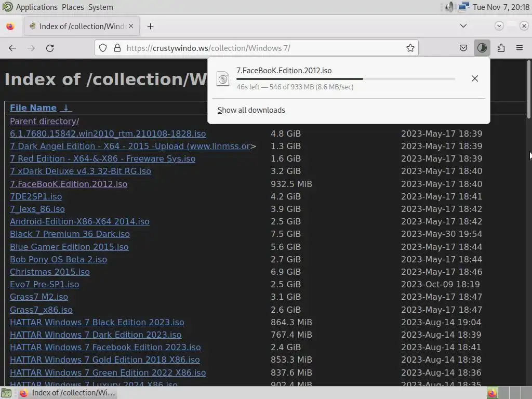Open the Applications menu
Viewport: 532px width, 399px height.
[37, 7]
